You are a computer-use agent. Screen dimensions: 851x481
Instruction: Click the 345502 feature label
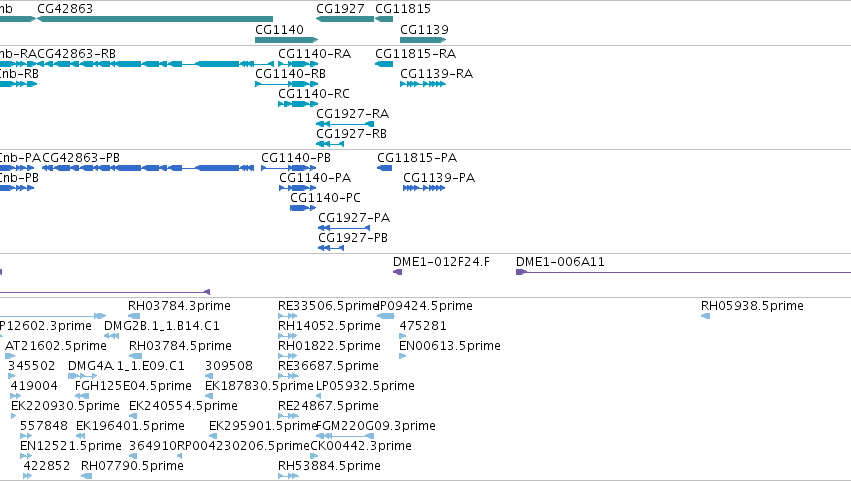(31, 366)
